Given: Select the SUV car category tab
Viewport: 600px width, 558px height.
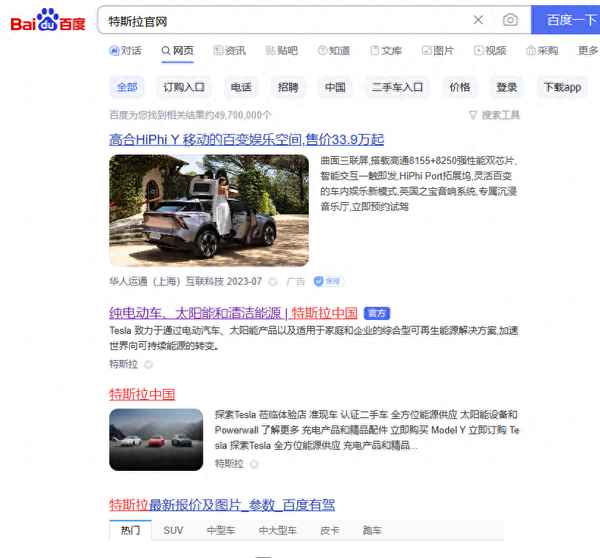Looking at the screenshot, I should coord(173,530).
